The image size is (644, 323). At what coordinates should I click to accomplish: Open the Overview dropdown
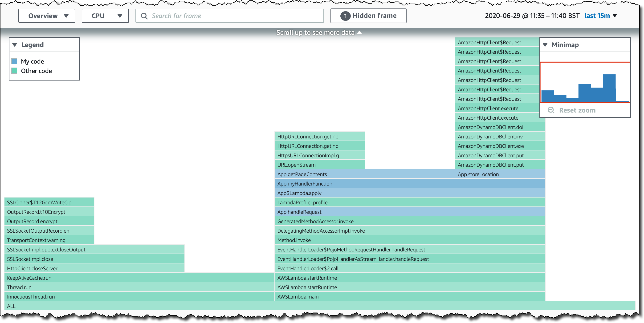point(47,16)
